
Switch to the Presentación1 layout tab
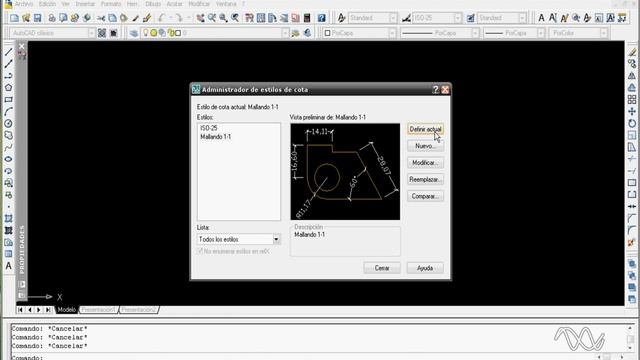[98, 310]
